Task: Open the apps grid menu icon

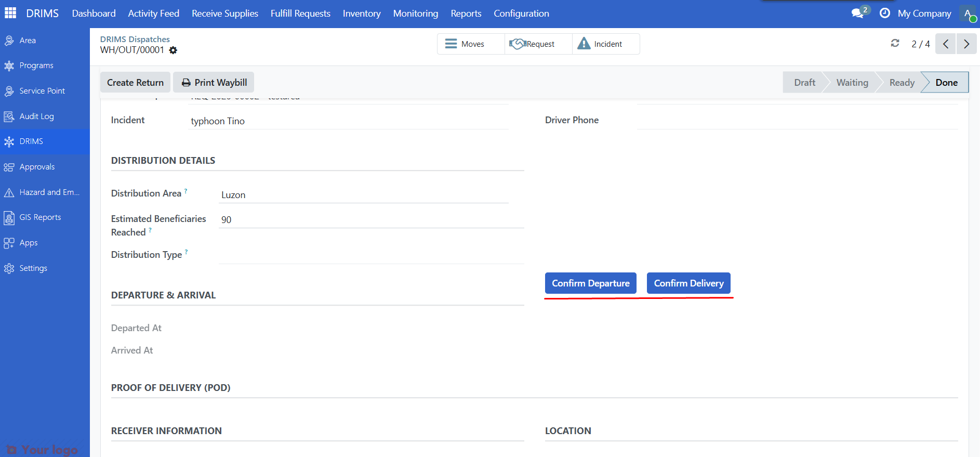Action: (x=10, y=13)
